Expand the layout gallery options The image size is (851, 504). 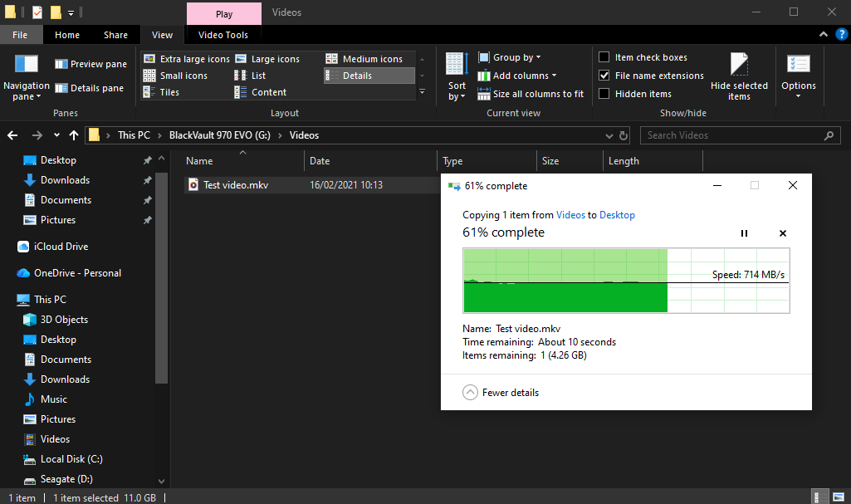423,92
